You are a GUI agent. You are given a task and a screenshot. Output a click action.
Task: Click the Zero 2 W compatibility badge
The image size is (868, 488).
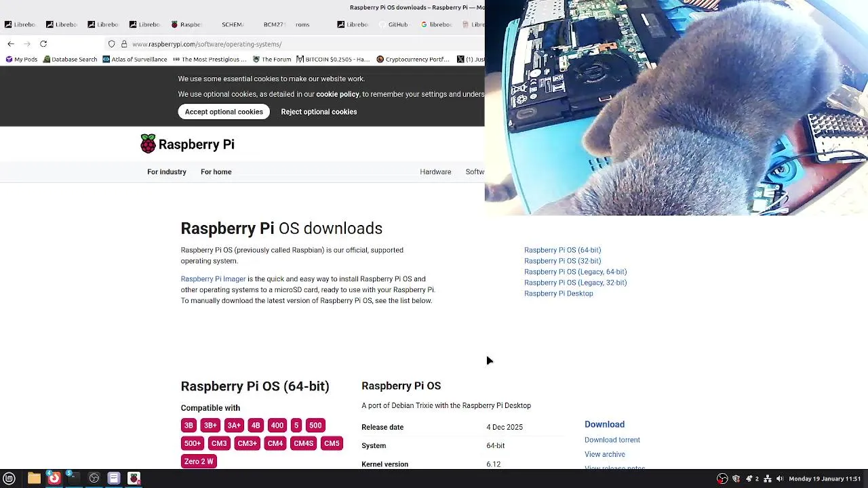click(199, 462)
